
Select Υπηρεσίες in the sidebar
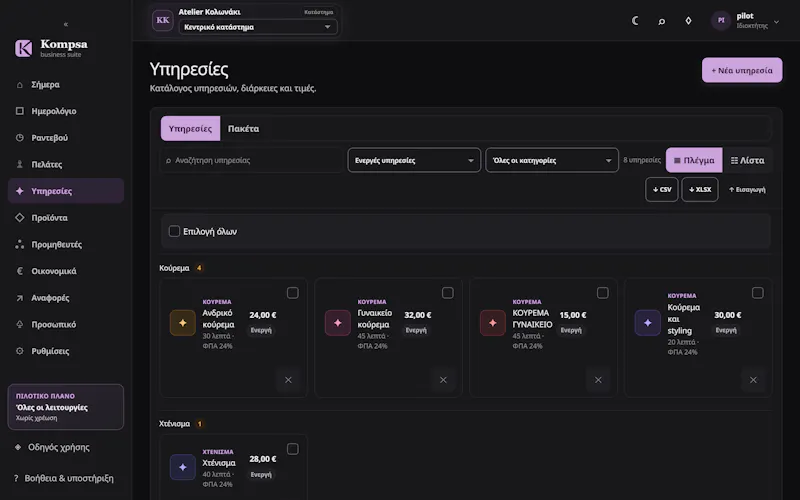(x=66, y=191)
